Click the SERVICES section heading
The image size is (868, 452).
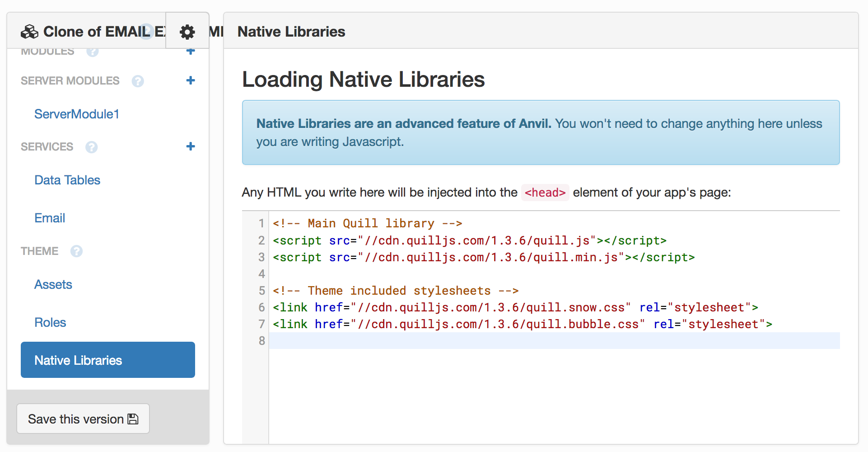click(47, 146)
